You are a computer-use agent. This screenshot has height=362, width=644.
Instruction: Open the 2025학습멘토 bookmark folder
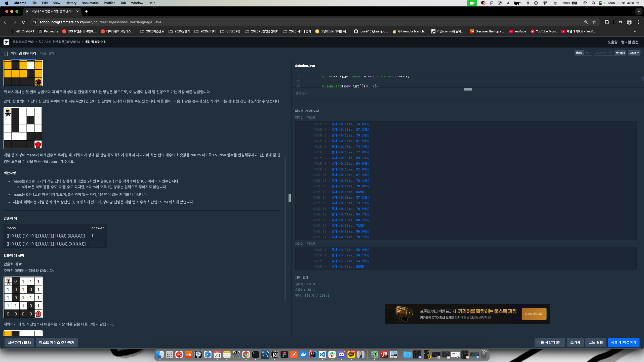click(152, 31)
